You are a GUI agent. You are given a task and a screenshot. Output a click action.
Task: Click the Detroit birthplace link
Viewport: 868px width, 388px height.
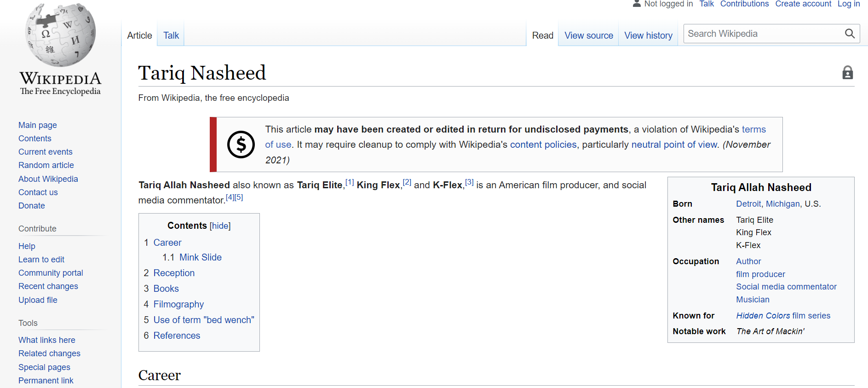click(x=748, y=204)
